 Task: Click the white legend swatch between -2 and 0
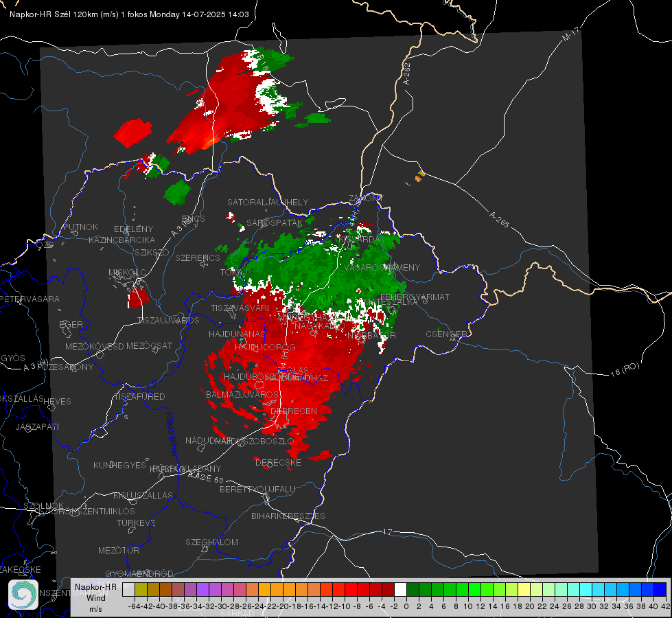click(x=400, y=590)
